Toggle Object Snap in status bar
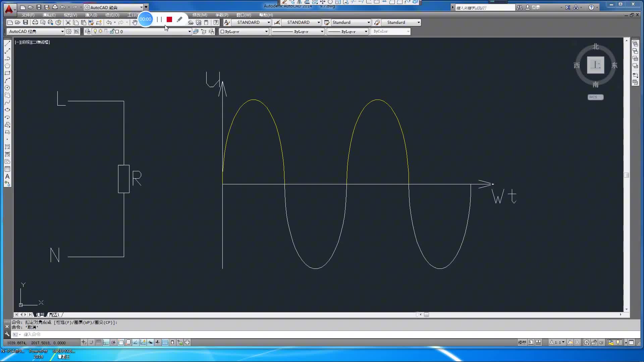 pos(121,343)
